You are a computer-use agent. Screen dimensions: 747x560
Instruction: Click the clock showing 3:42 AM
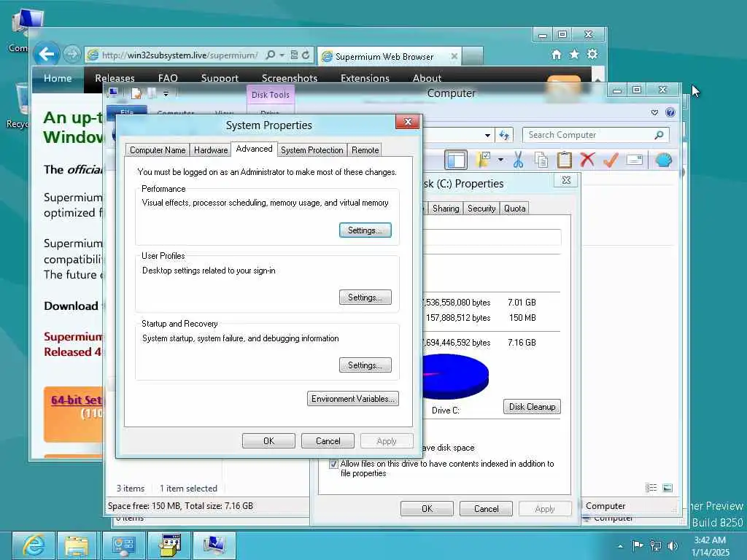[710, 540]
